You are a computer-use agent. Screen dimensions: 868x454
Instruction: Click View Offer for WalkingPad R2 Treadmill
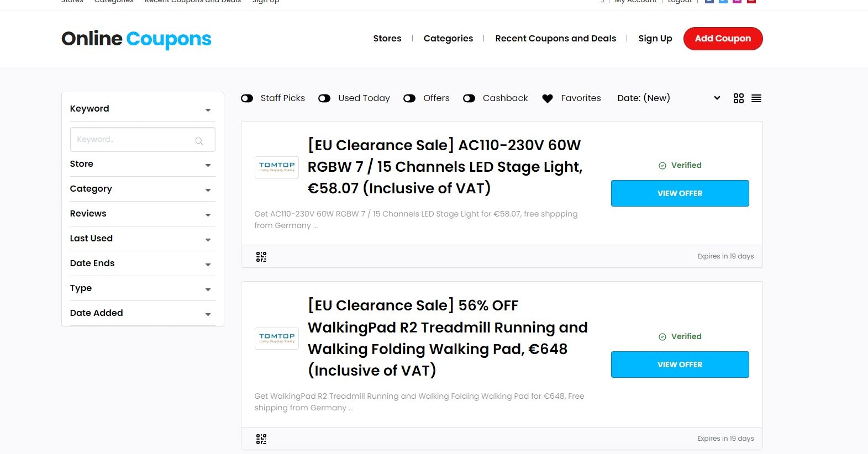pos(680,365)
